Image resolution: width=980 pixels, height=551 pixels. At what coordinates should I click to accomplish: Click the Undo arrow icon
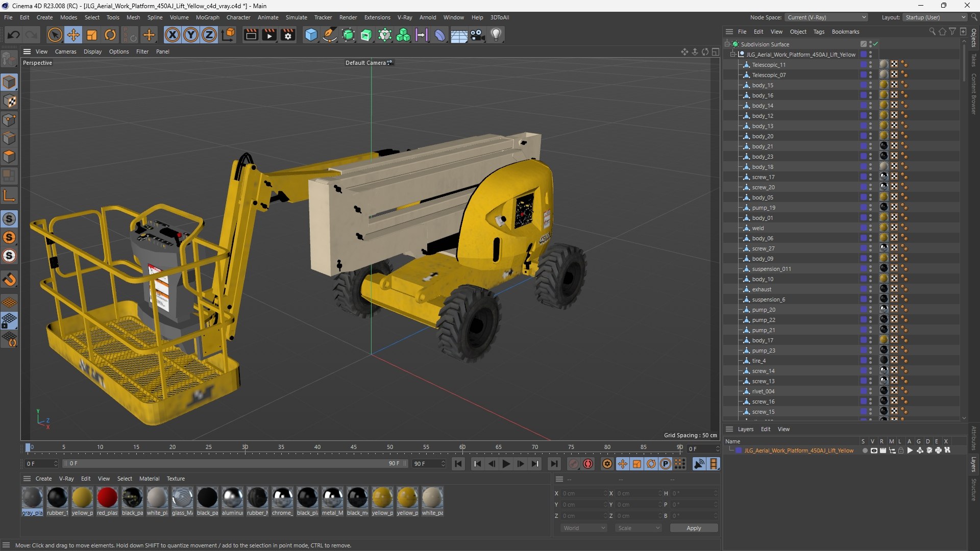pos(14,35)
